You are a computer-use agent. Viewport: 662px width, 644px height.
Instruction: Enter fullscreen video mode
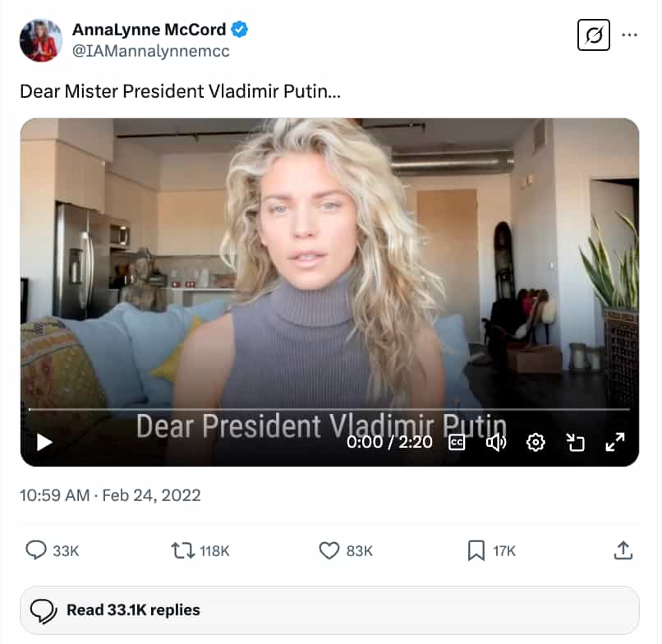point(614,443)
